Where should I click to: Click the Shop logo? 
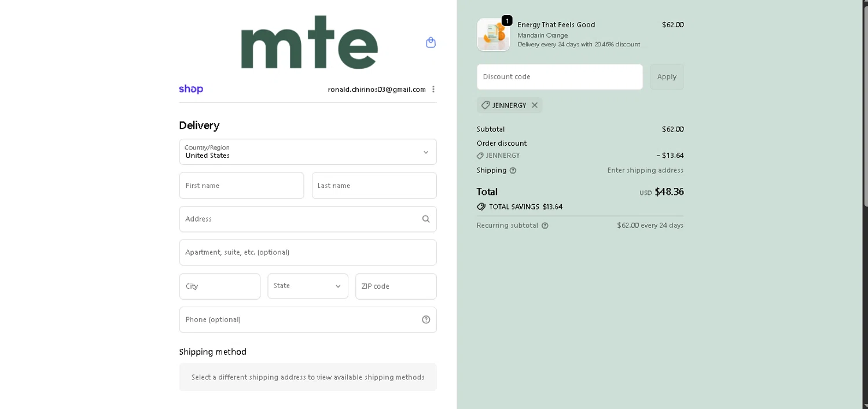(191, 89)
